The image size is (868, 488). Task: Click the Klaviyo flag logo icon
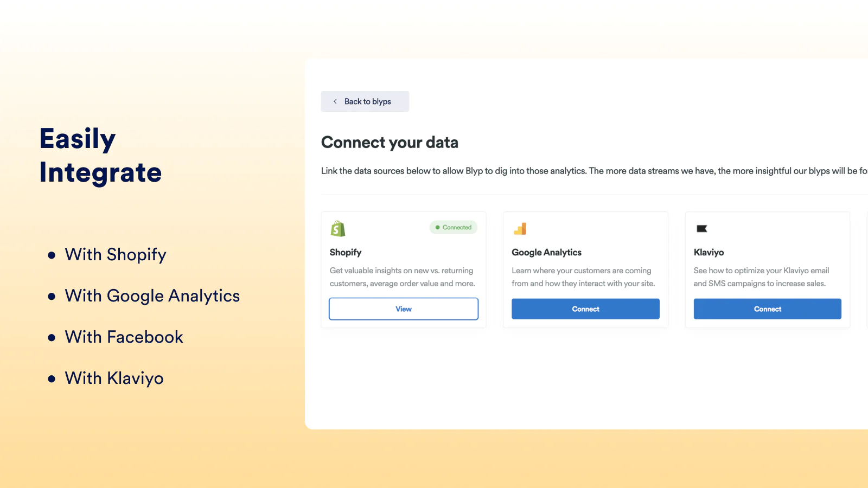[702, 229]
